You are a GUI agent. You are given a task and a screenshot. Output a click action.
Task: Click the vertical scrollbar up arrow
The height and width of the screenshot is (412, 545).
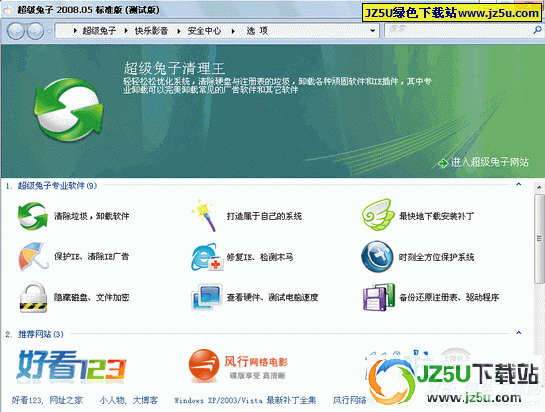[539, 188]
